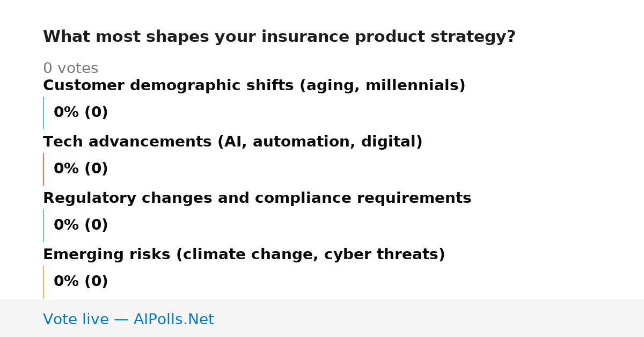Viewport: 644px width, 337px height.
Task: Select the Regulatory changes and compliance option
Action: pyautogui.click(x=257, y=199)
